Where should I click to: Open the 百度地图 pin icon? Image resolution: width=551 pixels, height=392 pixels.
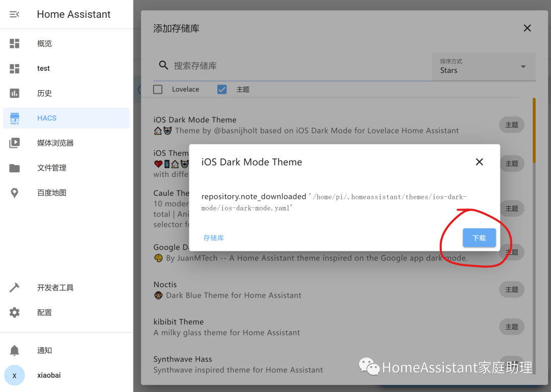pos(14,193)
